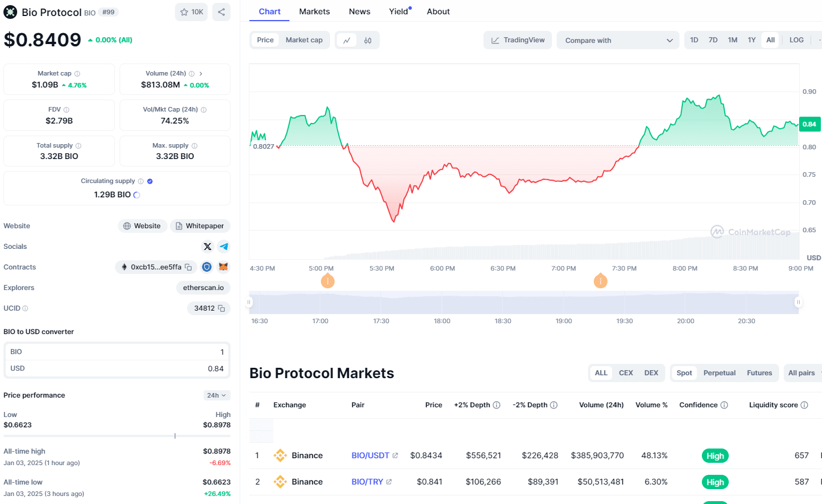Open TradingView chart button
The image size is (822, 504).
(518, 40)
